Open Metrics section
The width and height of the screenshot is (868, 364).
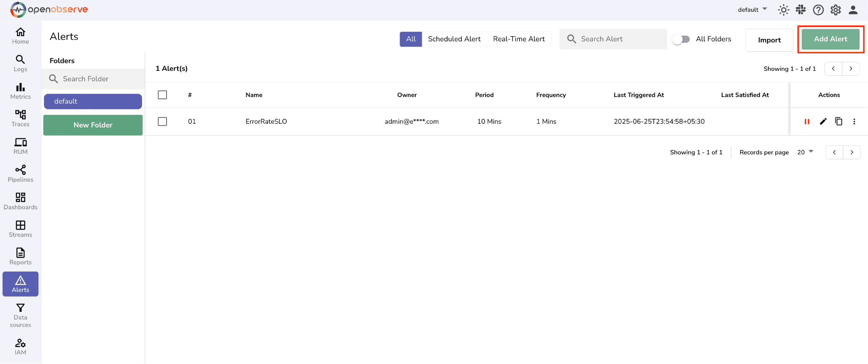pyautogui.click(x=20, y=91)
